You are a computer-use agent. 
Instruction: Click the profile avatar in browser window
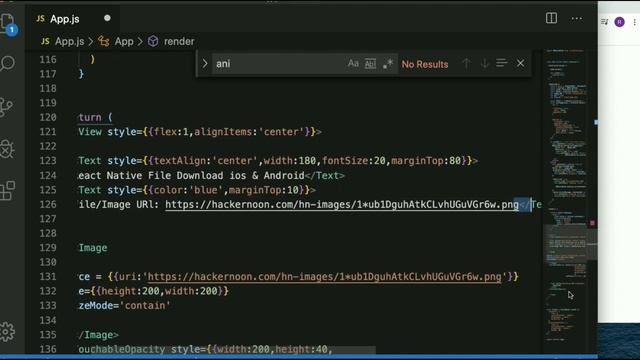(x=619, y=22)
